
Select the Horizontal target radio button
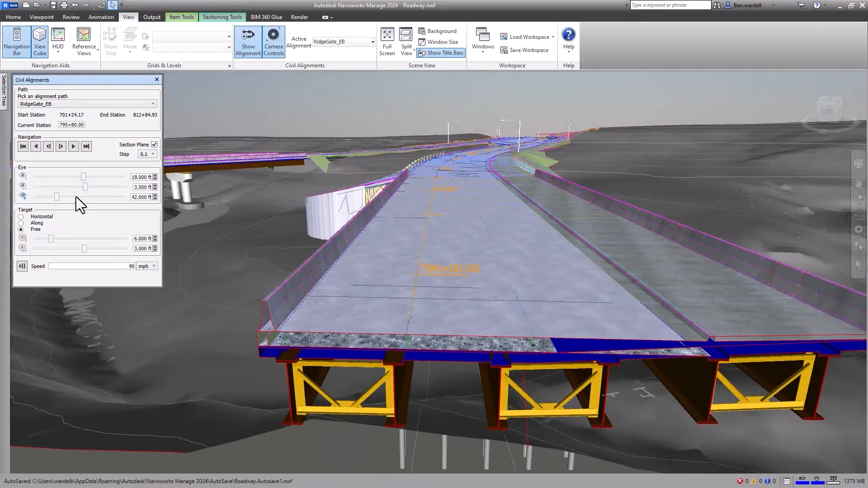[x=21, y=216]
